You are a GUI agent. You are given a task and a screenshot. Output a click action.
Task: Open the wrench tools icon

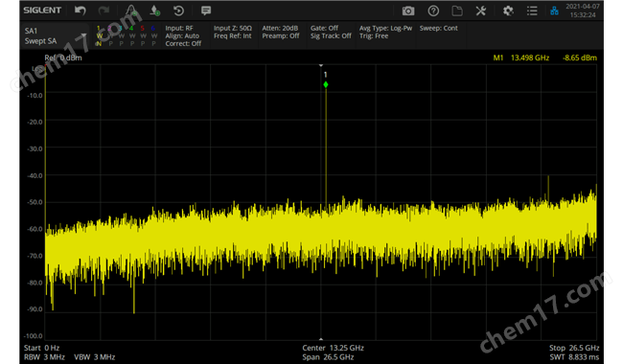(x=481, y=11)
